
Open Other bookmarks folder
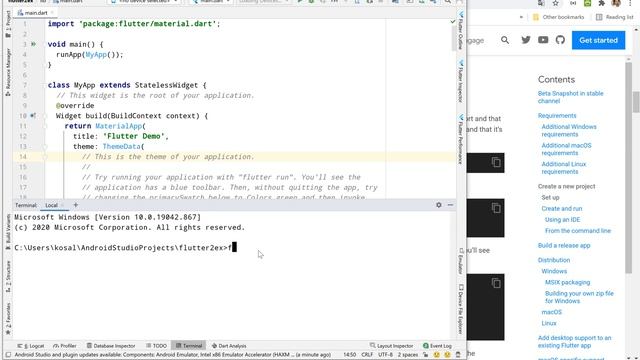click(558, 17)
